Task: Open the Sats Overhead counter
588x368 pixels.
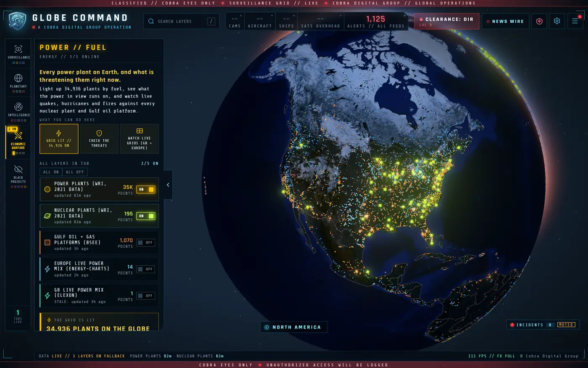Action: point(320,21)
